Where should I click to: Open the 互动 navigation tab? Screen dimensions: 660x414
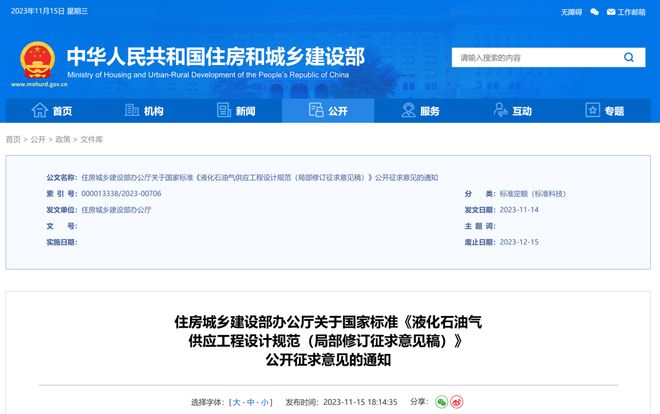point(512,111)
